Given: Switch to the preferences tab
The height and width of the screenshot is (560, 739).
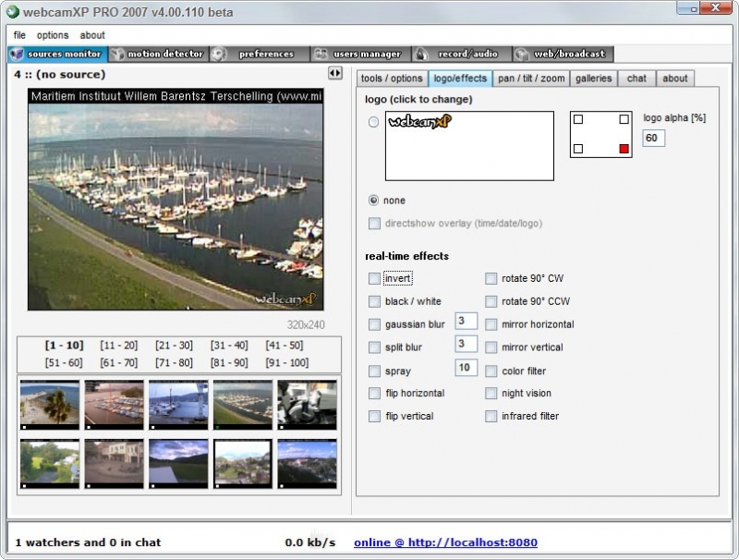Looking at the screenshot, I should point(260,55).
